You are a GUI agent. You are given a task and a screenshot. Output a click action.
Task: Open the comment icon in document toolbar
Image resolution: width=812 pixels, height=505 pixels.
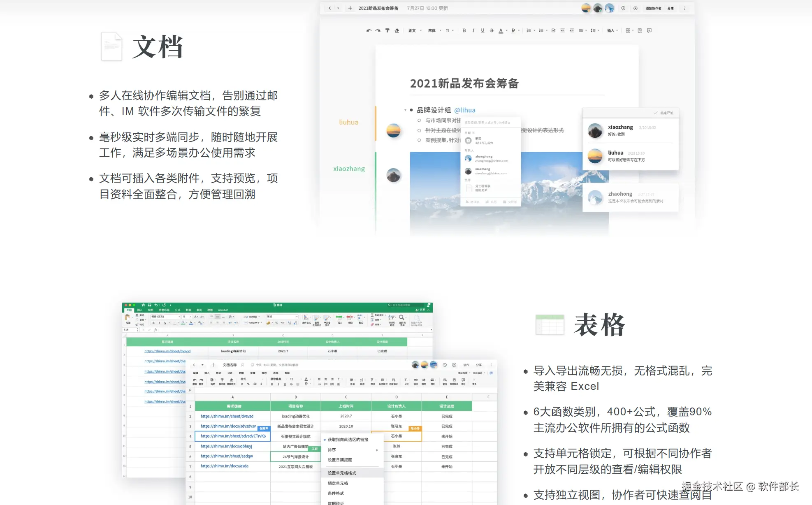point(649,30)
